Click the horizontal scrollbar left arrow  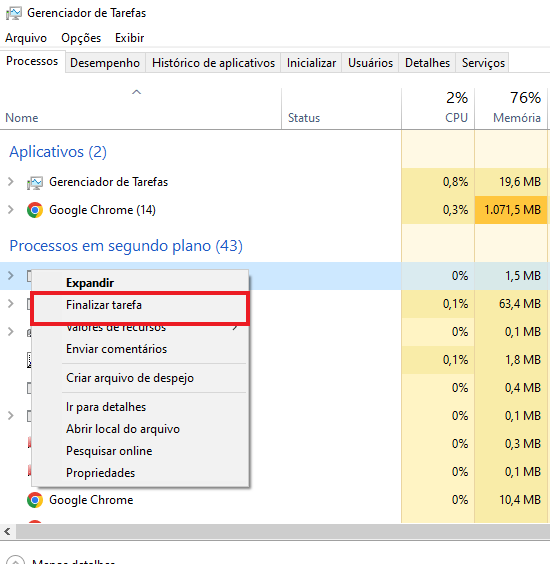coord(7,531)
